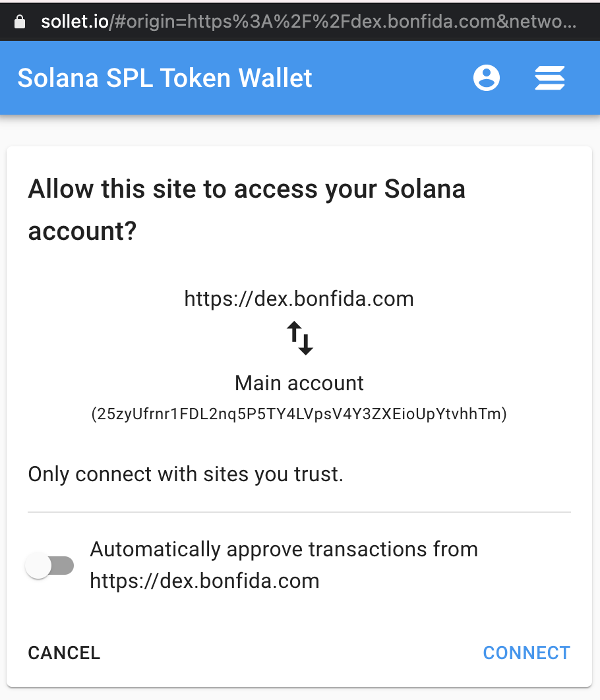Enable automatically approve transactions toggle
Screen dimensions: 600x700
click(x=49, y=565)
